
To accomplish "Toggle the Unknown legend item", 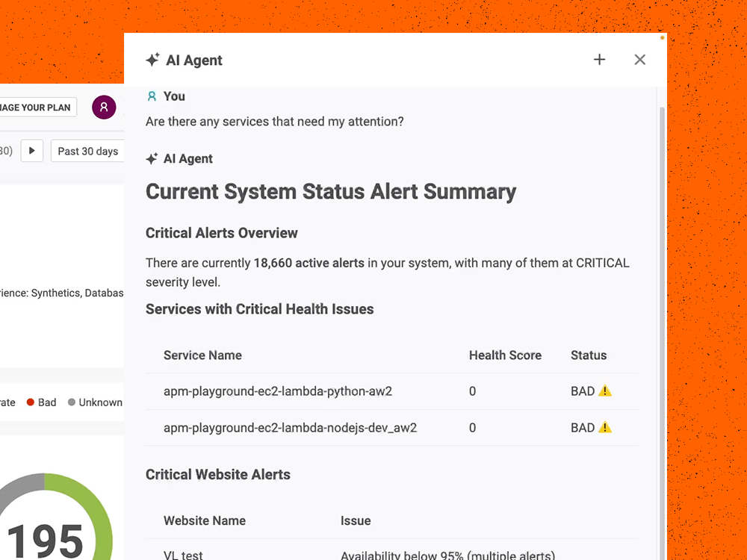I will (x=95, y=402).
